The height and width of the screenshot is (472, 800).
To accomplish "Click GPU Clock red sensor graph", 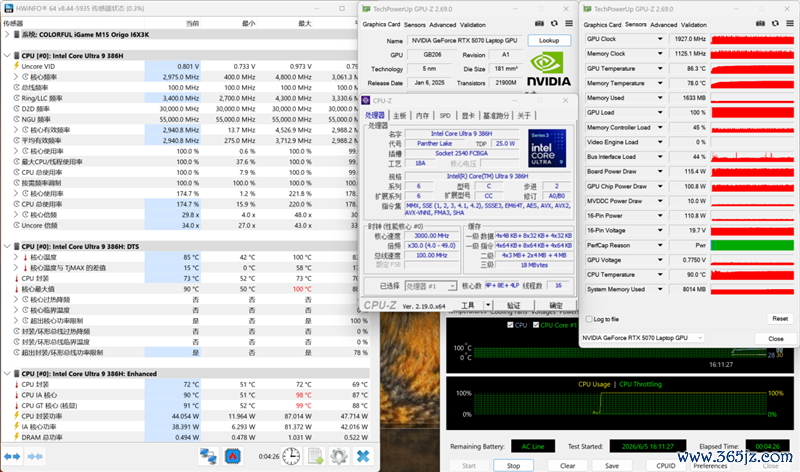I will [752, 39].
